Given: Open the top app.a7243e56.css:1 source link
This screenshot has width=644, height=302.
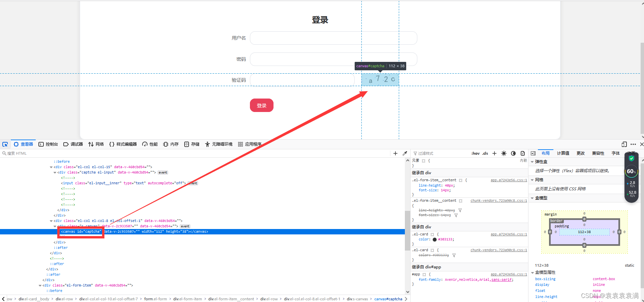Looking at the screenshot, I should click(509, 180).
